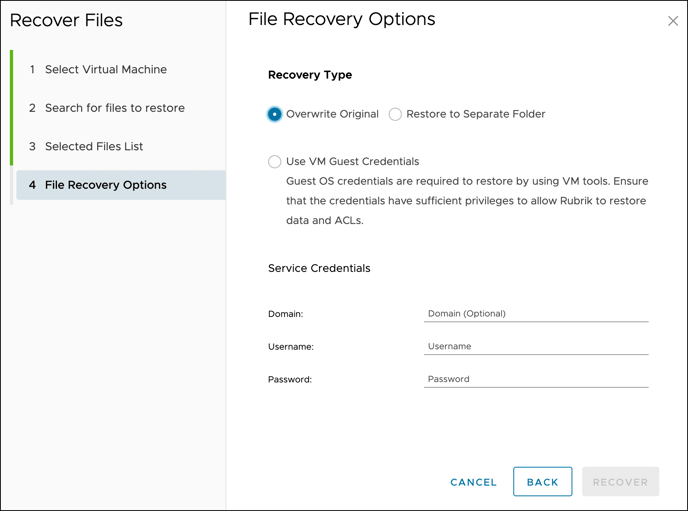Viewport: 688px width, 511px height.
Task: Click into the Password field
Action: [536, 379]
